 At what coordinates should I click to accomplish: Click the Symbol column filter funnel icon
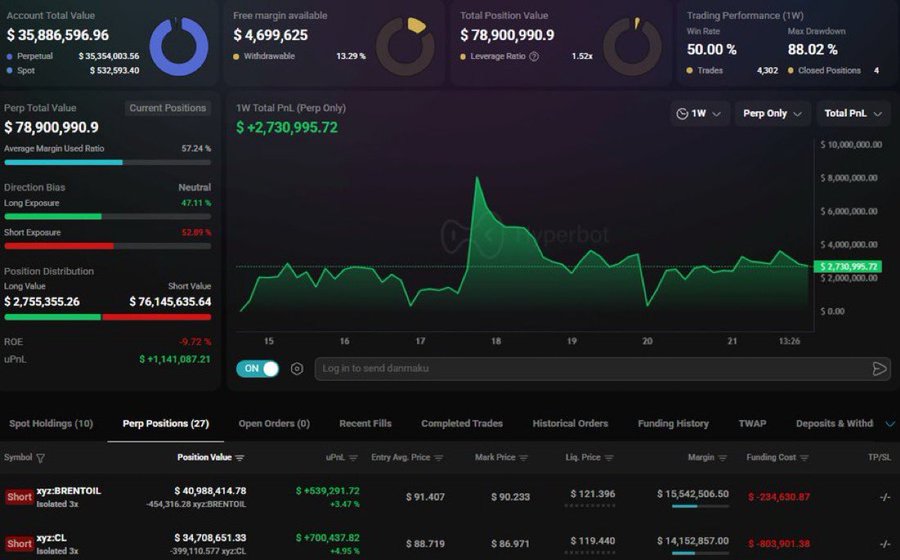40,458
